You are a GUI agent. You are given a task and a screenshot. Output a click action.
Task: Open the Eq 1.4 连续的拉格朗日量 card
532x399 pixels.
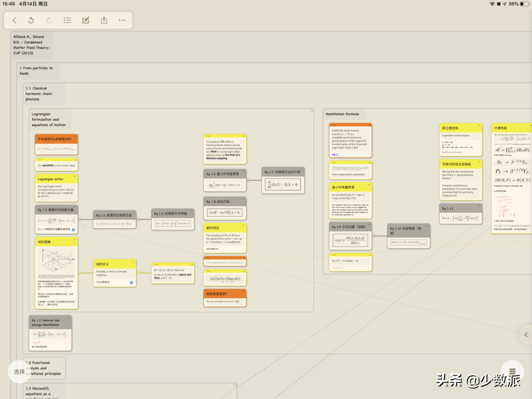pyautogui.click(x=114, y=219)
